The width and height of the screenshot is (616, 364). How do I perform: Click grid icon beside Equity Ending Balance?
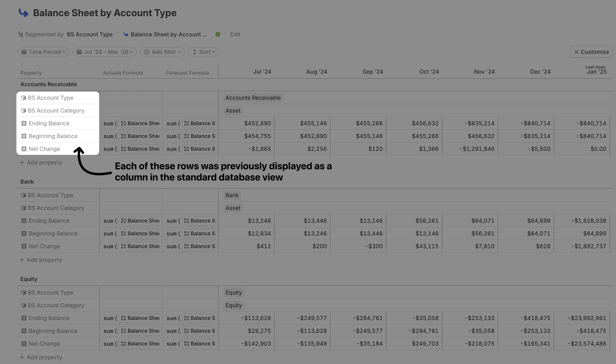coord(24,318)
